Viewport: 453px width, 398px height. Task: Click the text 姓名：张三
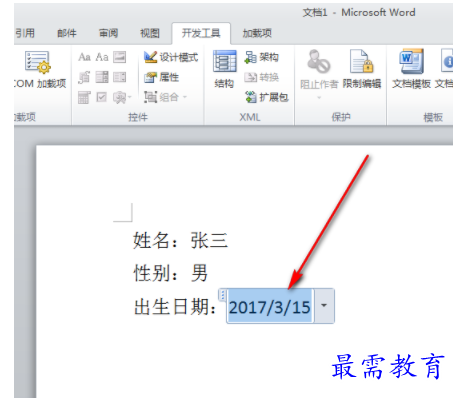click(x=180, y=240)
